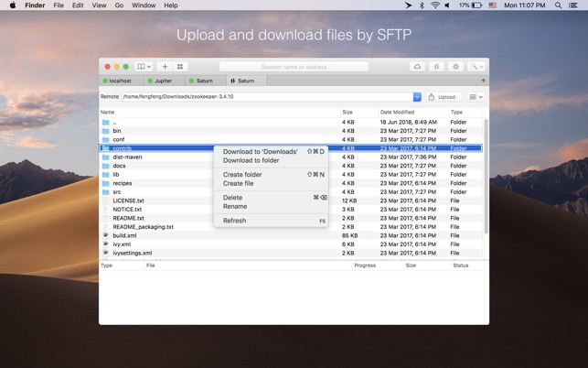Expand the list view options dropdown

coord(476,96)
